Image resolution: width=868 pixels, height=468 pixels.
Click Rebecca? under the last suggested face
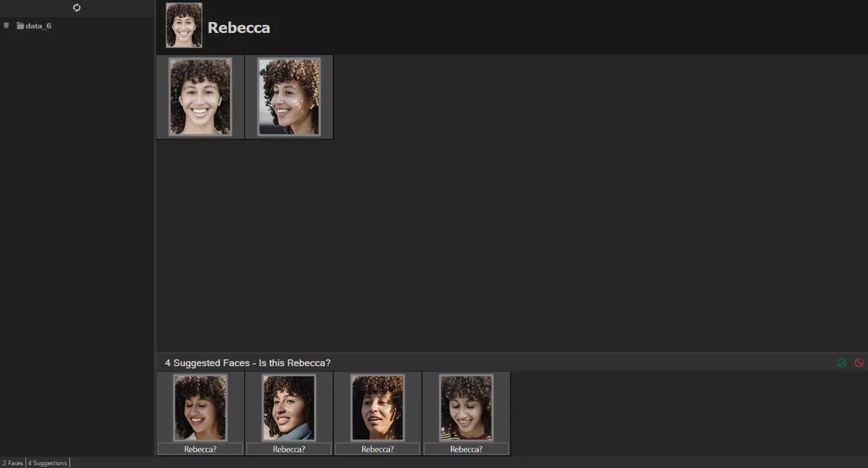(x=466, y=449)
